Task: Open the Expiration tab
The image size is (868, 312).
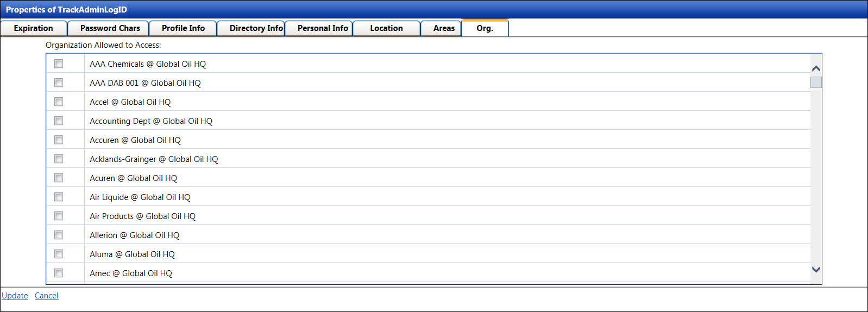Action: pyautogui.click(x=34, y=28)
